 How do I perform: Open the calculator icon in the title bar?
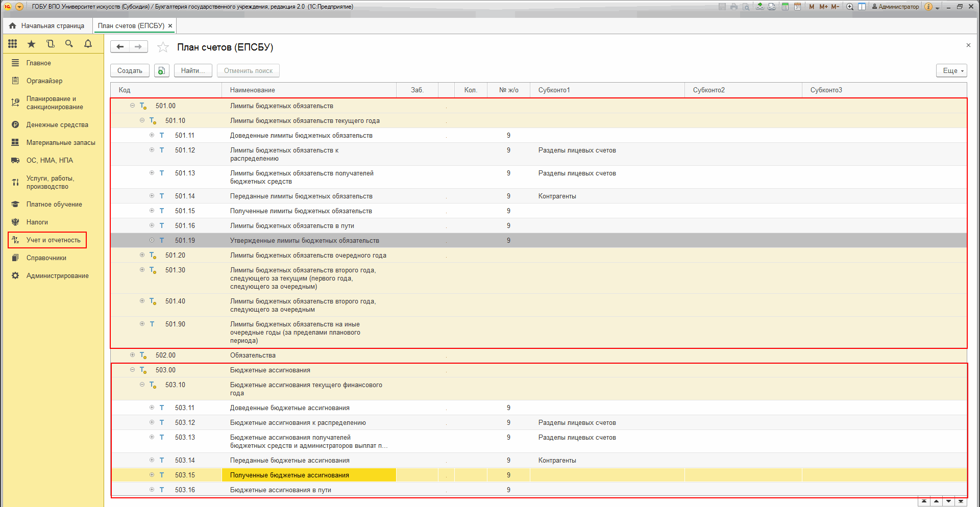(785, 7)
